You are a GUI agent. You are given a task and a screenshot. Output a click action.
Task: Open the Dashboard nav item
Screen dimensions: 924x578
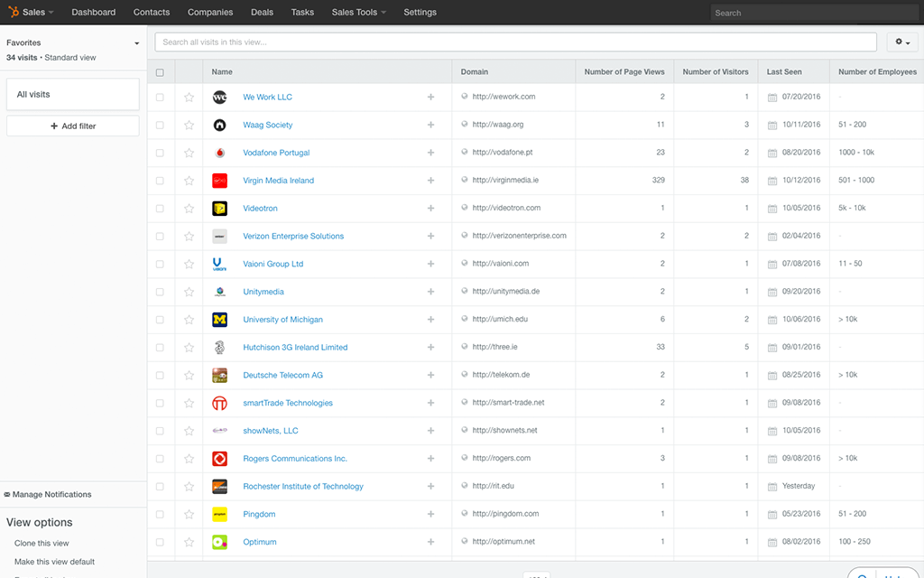[x=94, y=12]
